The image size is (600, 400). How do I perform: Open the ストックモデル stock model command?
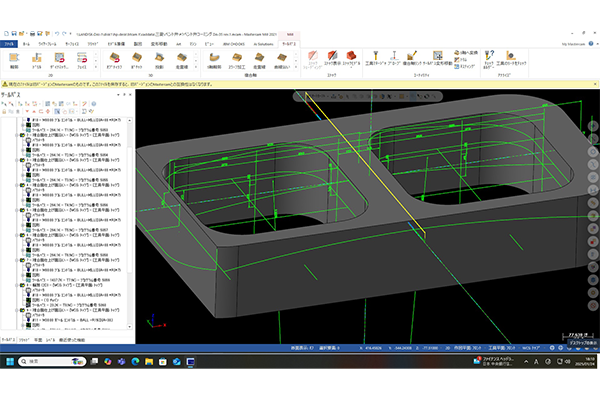(x=351, y=58)
